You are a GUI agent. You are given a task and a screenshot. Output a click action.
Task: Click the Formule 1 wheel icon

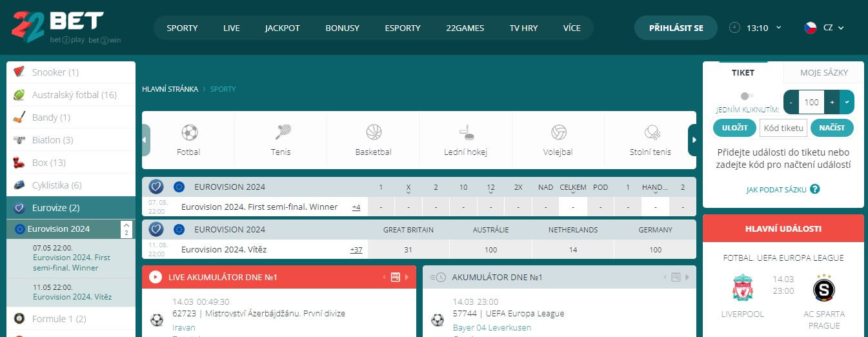19,318
